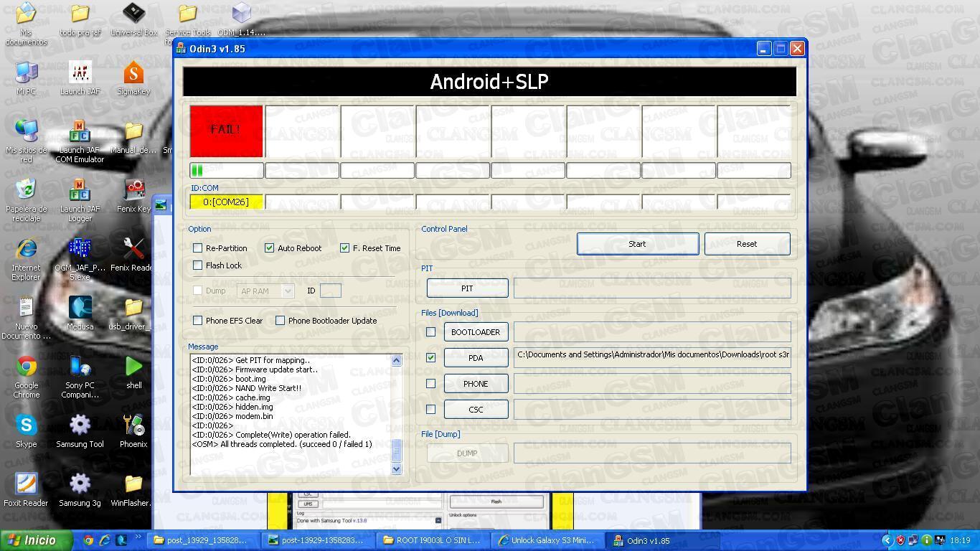Select Launch JAF Logger desktop shortcut
Screen dimensions: 980x551
tap(80, 200)
